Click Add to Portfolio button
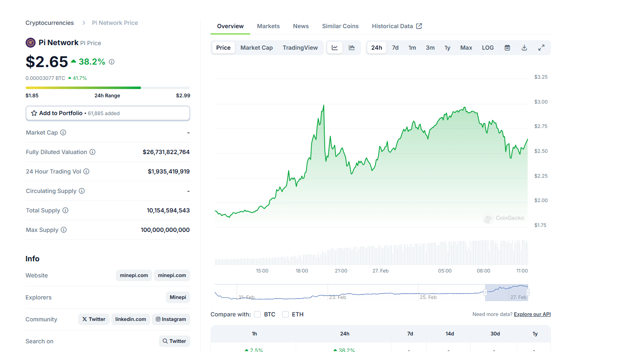644x352 pixels. click(x=108, y=113)
